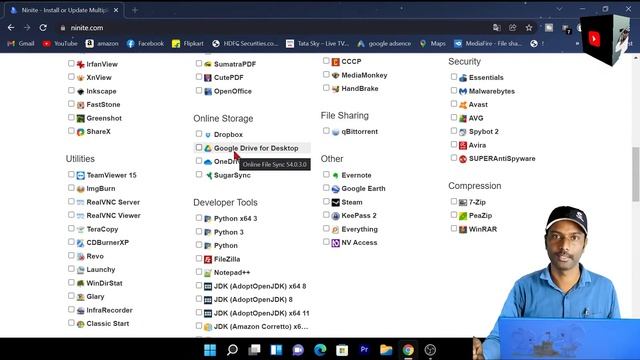Check the Everything checkbox
The width and height of the screenshot is (640, 360).
click(x=326, y=229)
